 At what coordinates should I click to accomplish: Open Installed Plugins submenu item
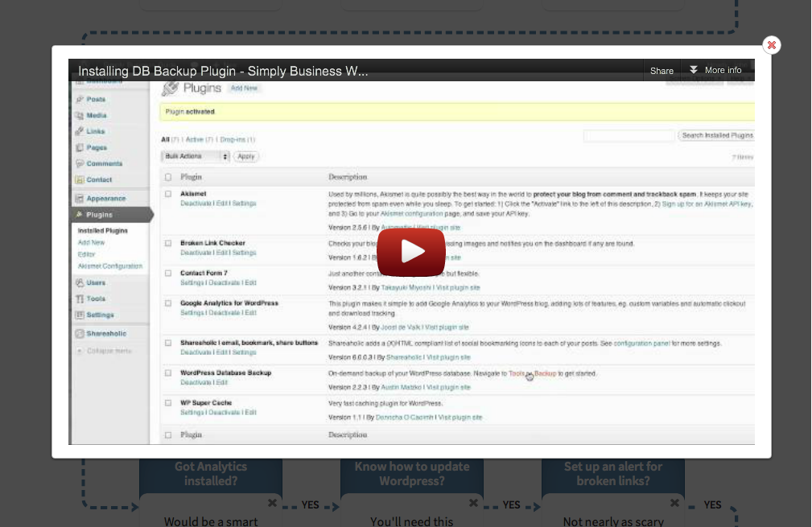tap(102, 231)
